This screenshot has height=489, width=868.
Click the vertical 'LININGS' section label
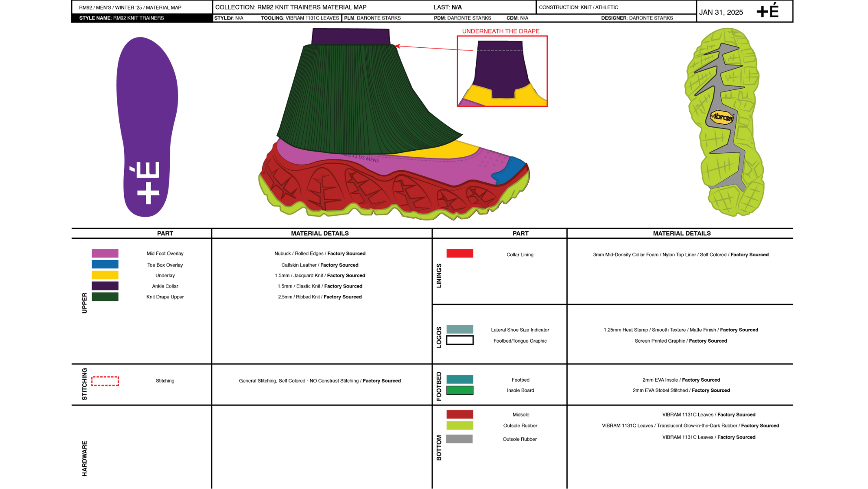click(x=439, y=276)
